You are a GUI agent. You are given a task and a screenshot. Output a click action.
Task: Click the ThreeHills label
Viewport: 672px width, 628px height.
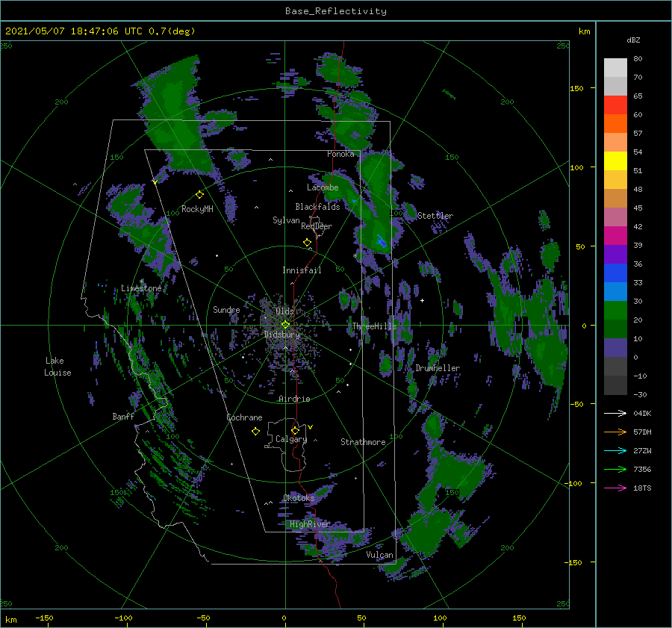point(375,326)
